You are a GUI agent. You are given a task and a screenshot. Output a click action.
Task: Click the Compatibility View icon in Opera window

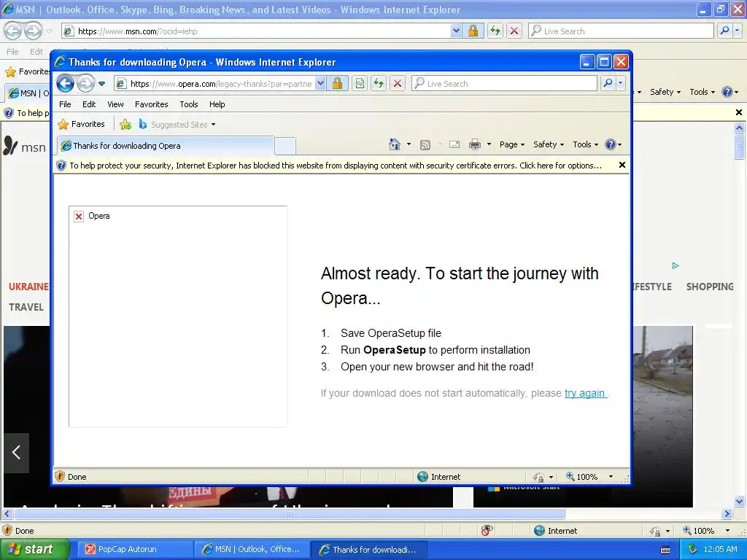pyautogui.click(x=360, y=84)
